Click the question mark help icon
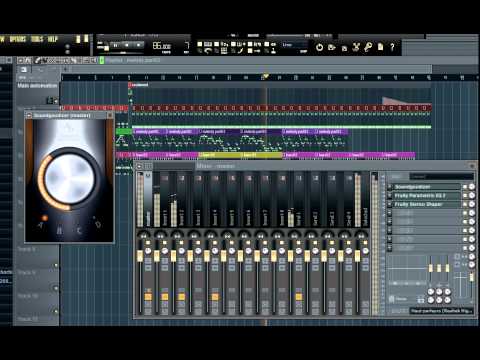480x360 pixels. pyautogui.click(x=392, y=47)
